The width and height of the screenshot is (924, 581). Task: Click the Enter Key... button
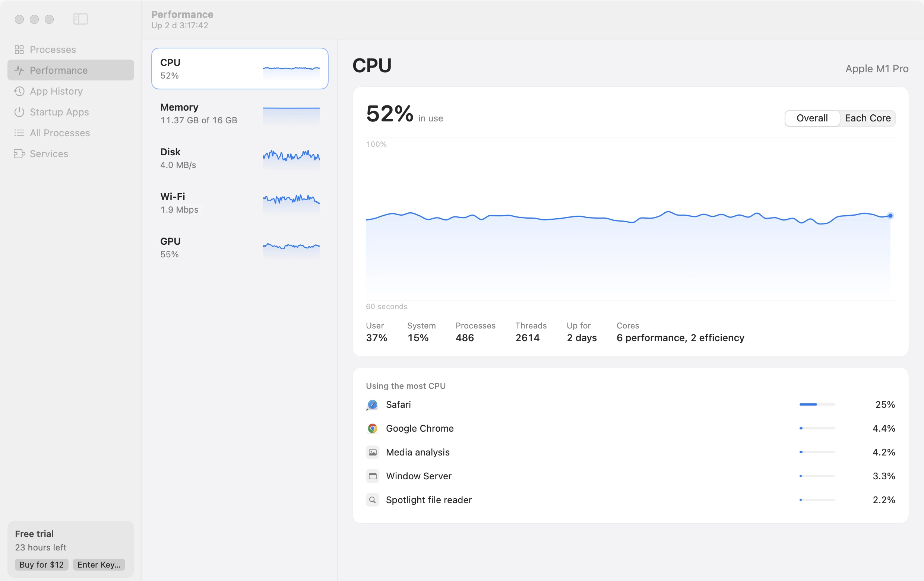pyautogui.click(x=99, y=564)
